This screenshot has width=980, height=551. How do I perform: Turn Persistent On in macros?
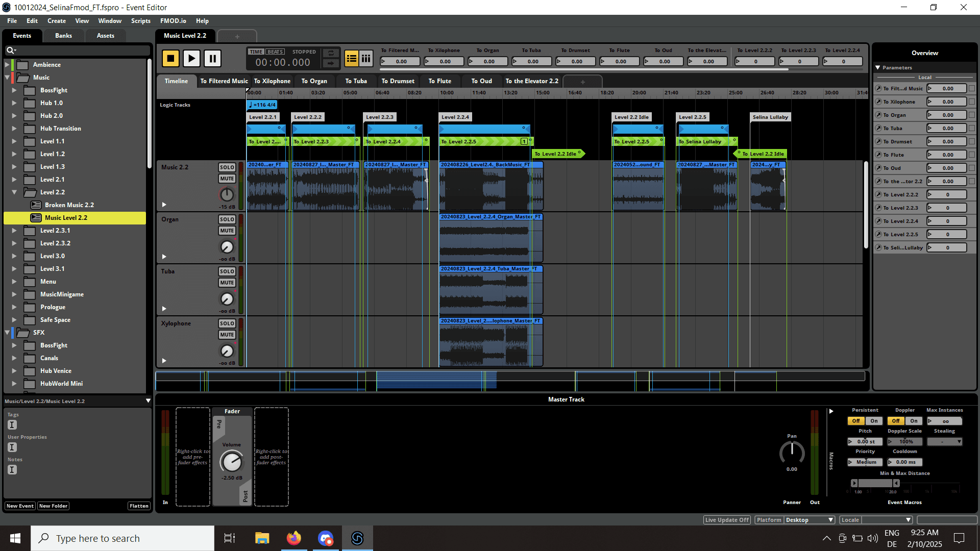tap(874, 421)
